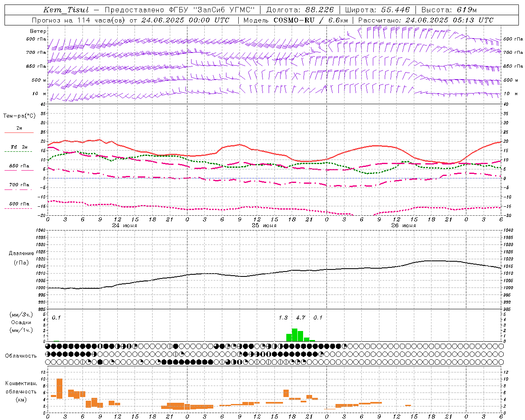Click the 1.3 precipitation total value

pyautogui.click(x=283, y=317)
